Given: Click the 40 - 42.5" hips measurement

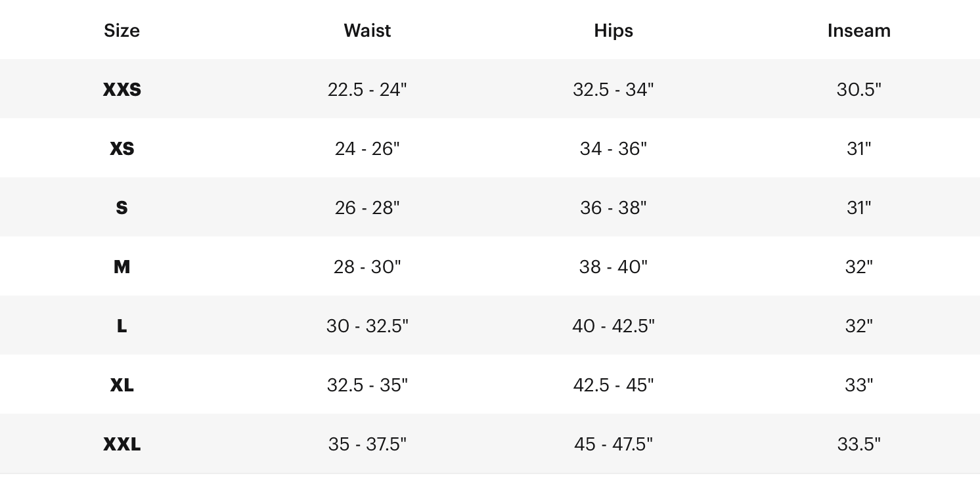Looking at the screenshot, I should coord(613,326).
